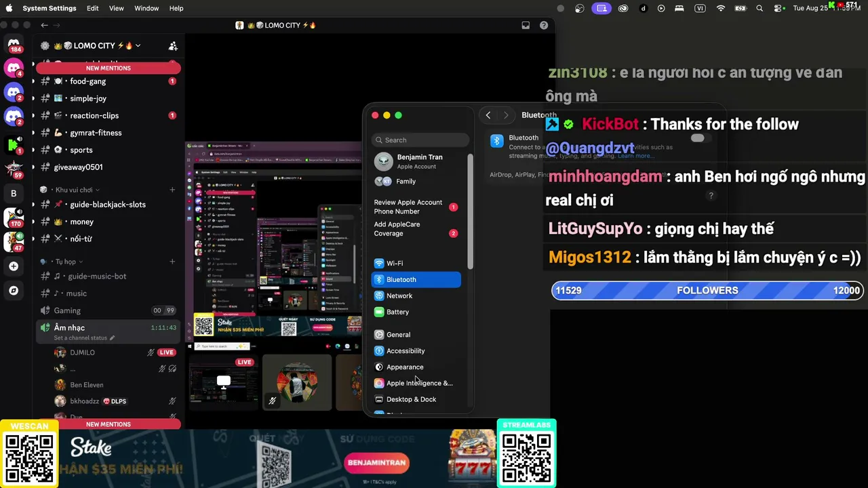
Task: Click the Appearance icon in Settings sidebar
Action: coord(379,367)
